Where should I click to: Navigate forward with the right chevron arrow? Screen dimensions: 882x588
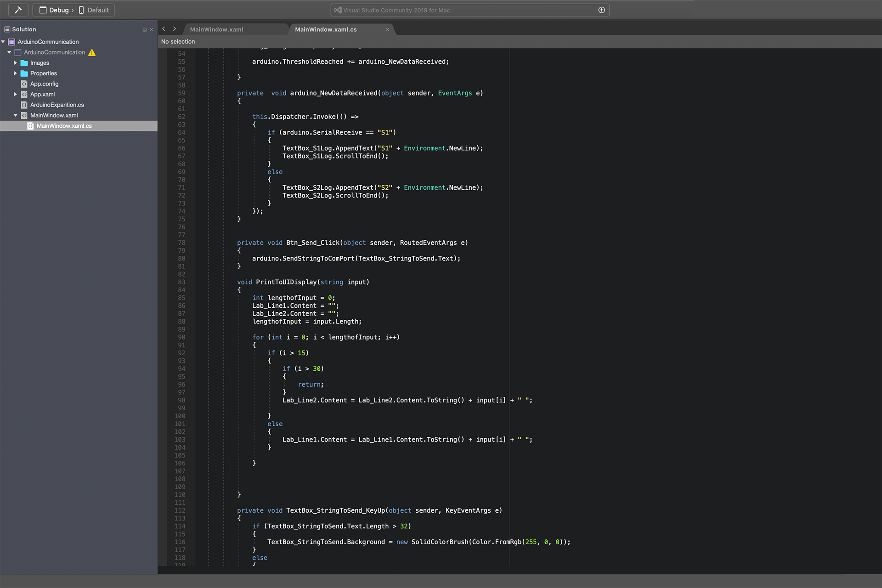[x=175, y=29]
